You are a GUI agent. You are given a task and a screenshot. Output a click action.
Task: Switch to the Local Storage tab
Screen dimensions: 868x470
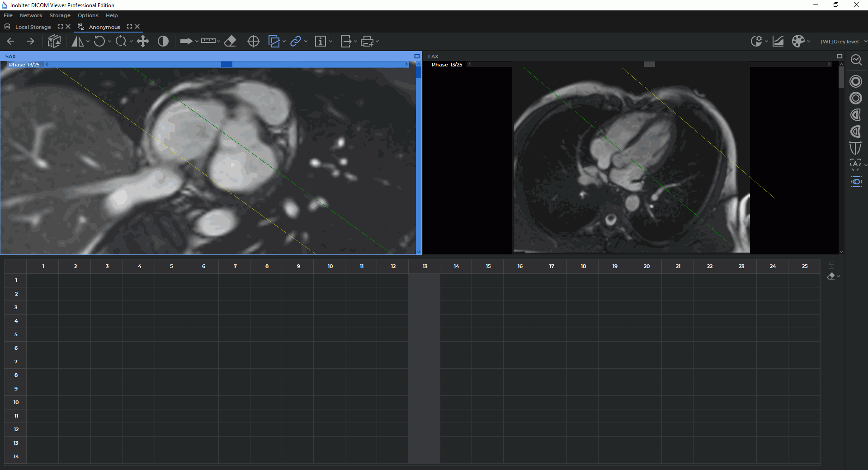[x=33, y=27]
